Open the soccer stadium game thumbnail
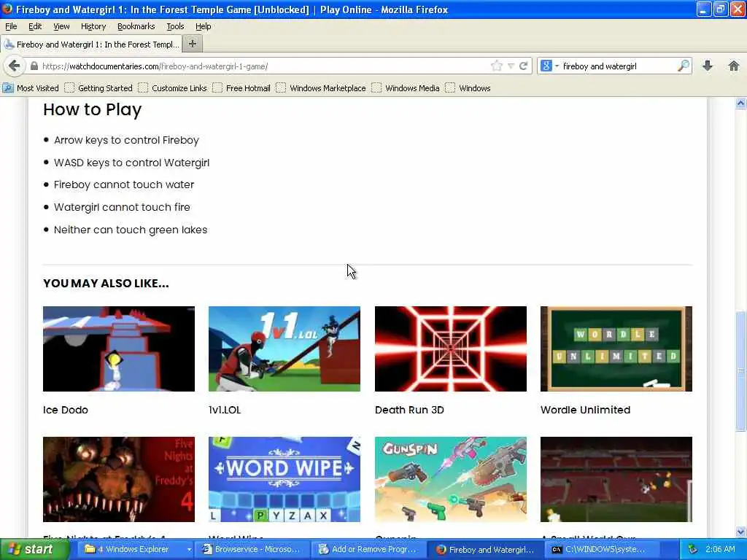The width and height of the screenshot is (747, 560). coord(616,479)
